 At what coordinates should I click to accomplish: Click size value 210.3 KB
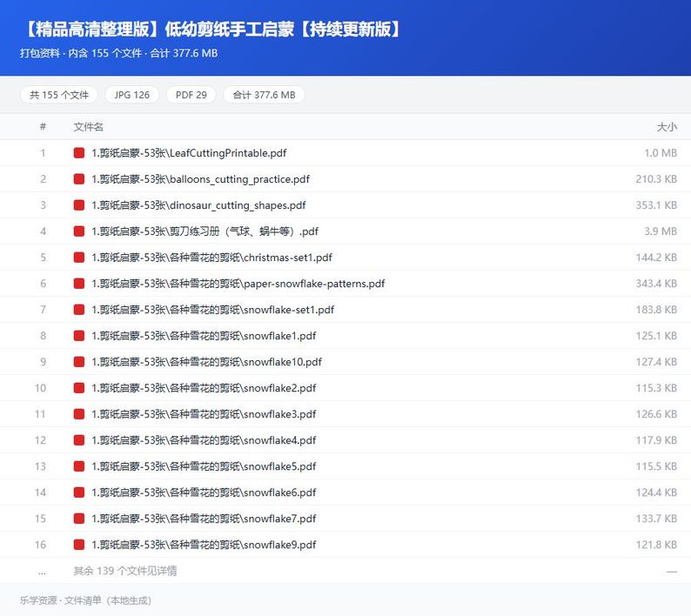(x=656, y=179)
